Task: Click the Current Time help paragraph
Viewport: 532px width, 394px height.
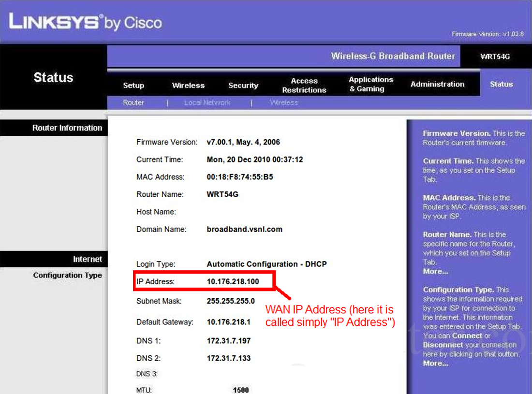Action: 473,170
